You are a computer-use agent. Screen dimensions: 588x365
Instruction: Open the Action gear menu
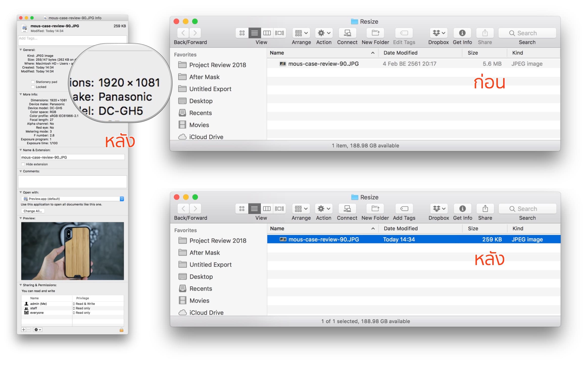point(324,33)
